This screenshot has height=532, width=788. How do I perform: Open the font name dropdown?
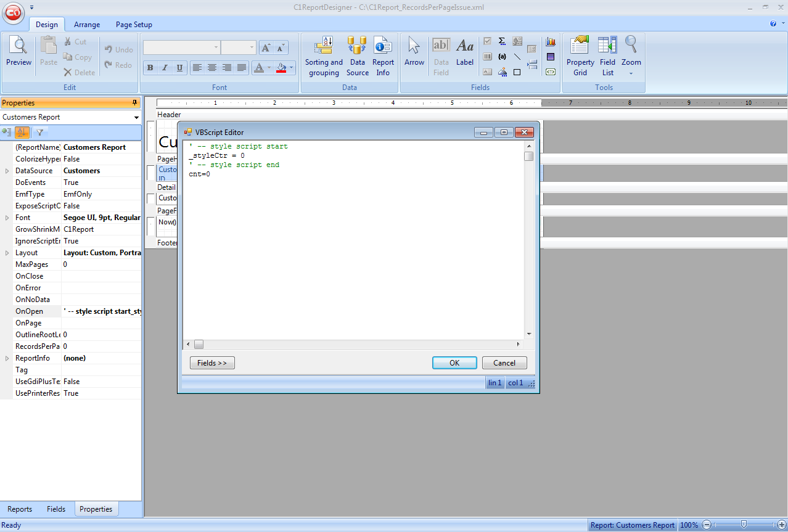point(216,47)
